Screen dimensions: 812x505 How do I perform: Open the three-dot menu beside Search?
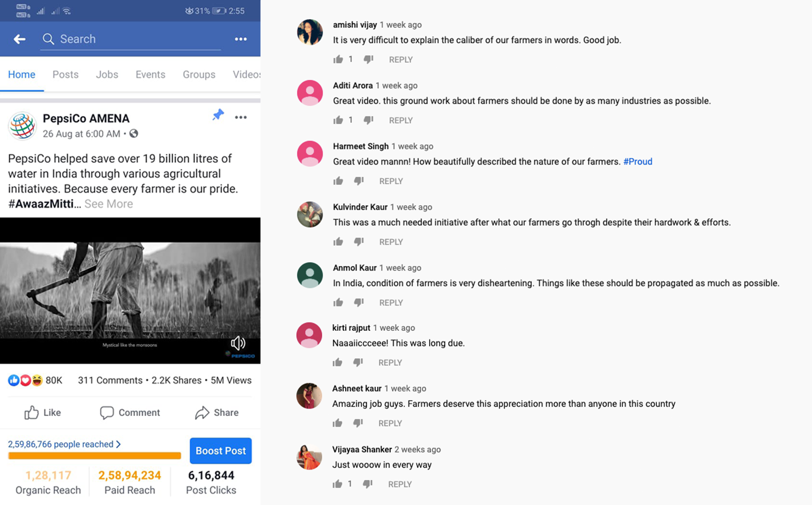(x=241, y=39)
